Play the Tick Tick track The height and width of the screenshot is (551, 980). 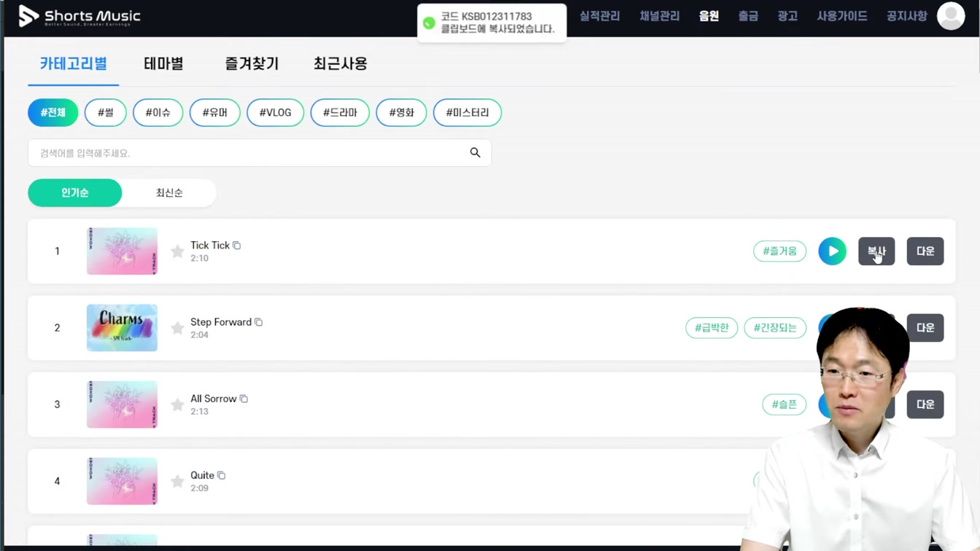[x=832, y=251]
